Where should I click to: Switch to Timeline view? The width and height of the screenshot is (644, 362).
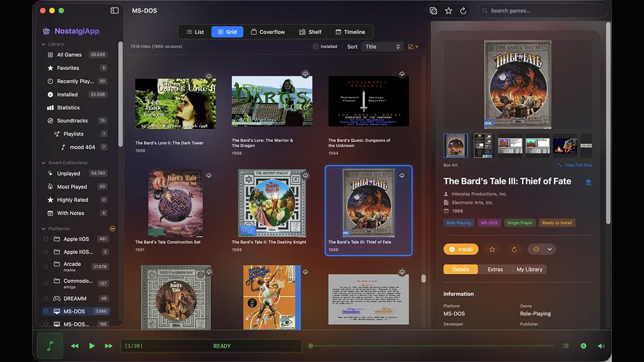(x=350, y=32)
